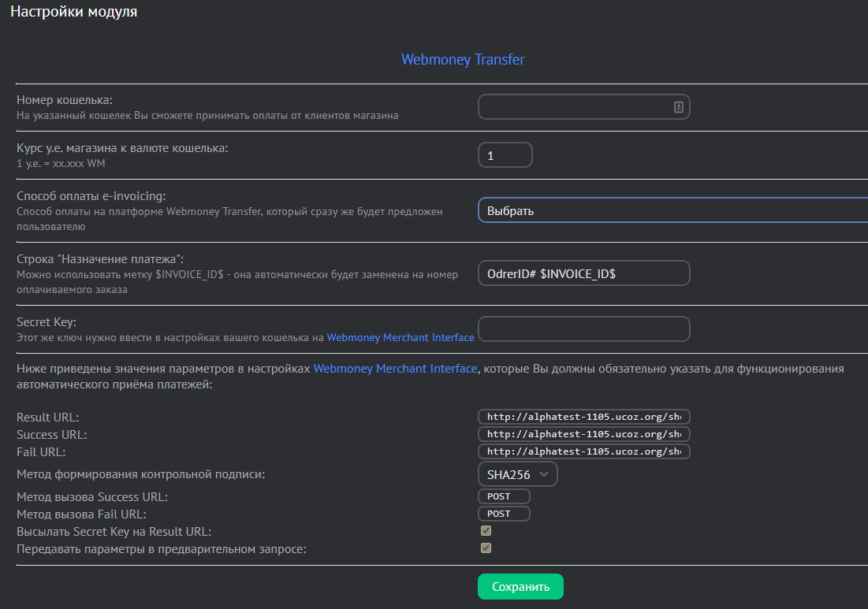The width and height of the screenshot is (868, 609).
Task: Click the SHA256 dropdown chevron arrow
Action: [544, 474]
